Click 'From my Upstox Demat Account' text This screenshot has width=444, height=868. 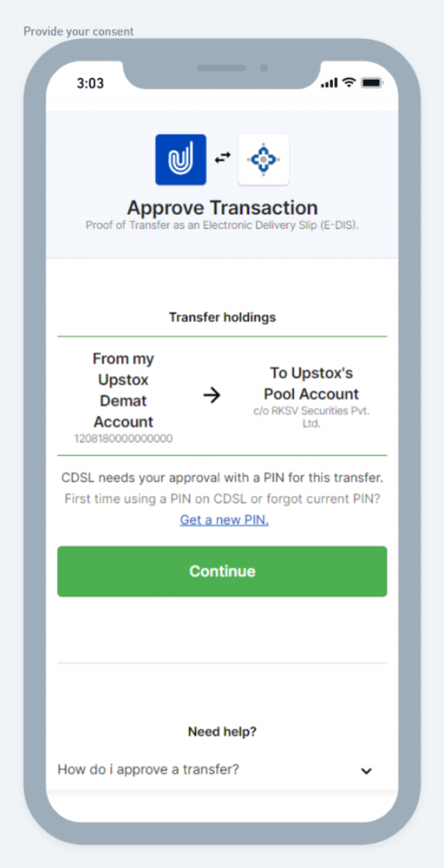coord(124,390)
